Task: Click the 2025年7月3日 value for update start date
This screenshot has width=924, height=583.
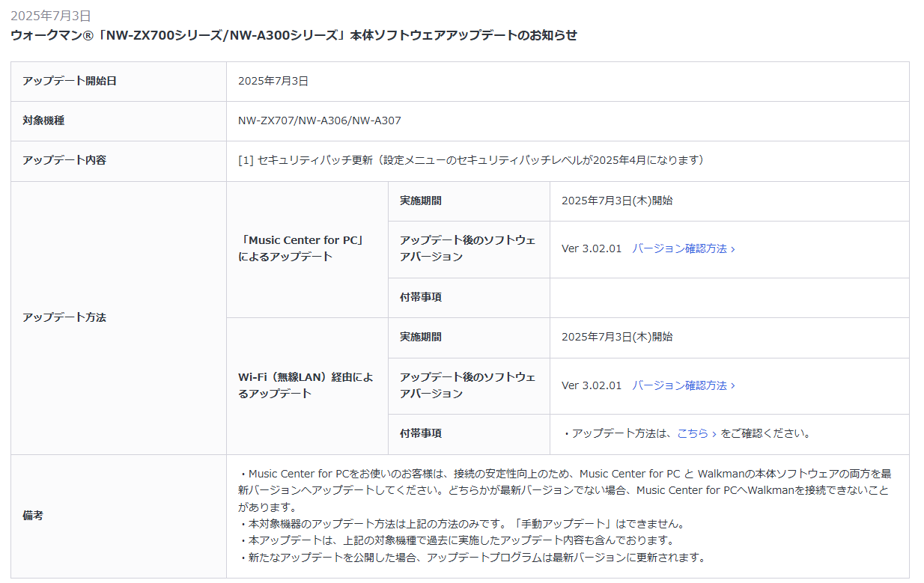Action: click(273, 81)
